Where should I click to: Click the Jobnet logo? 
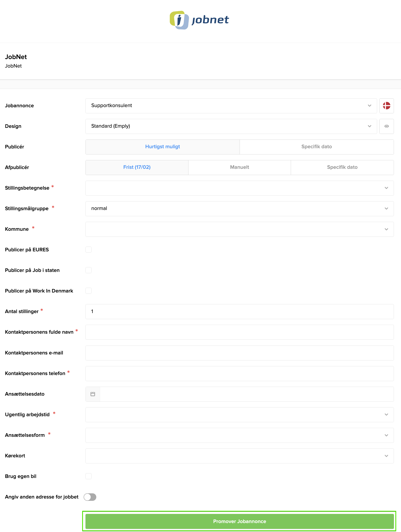[199, 20]
